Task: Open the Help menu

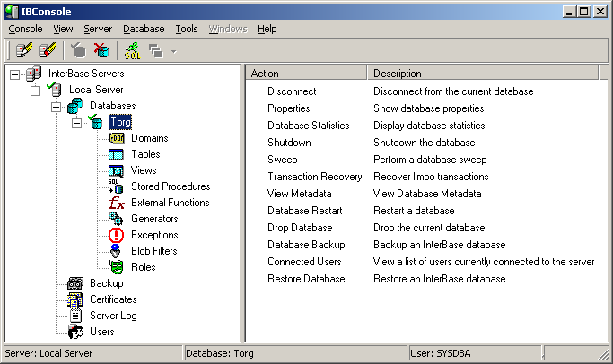Action: 267,29
